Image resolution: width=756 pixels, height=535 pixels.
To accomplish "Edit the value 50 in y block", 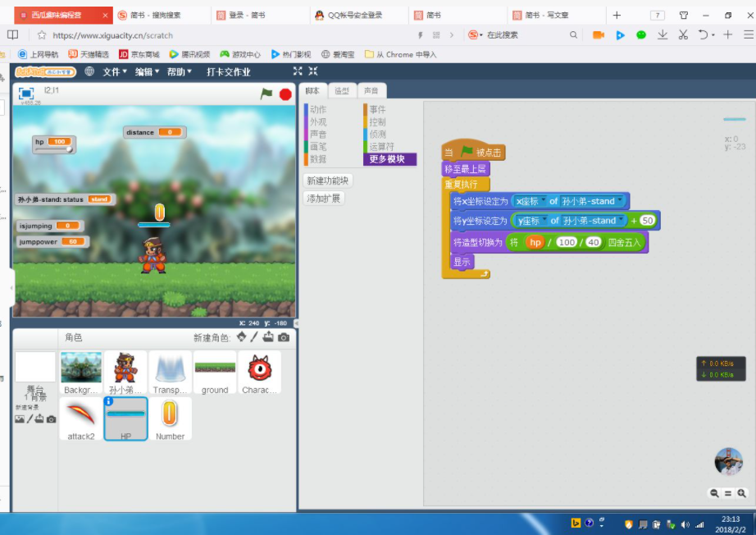I will pyautogui.click(x=647, y=221).
